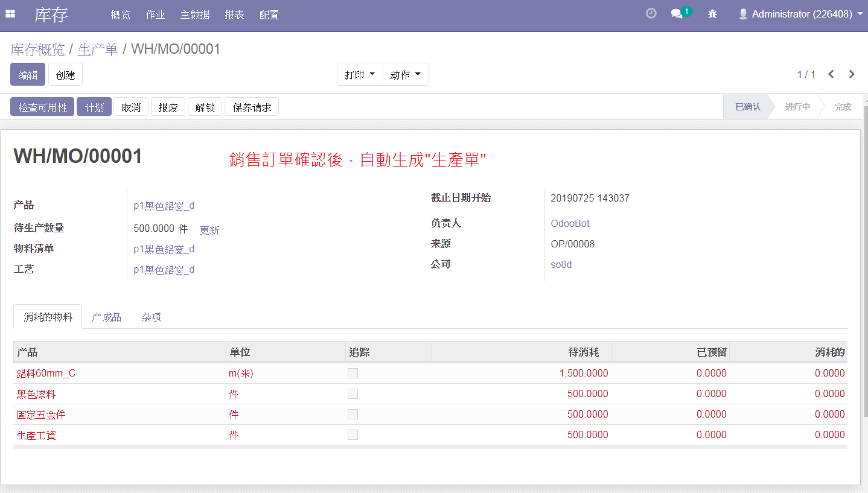The height and width of the screenshot is (493, 868).
Task: Click the 检查可用性 button
Action: [x=42, y=107]
